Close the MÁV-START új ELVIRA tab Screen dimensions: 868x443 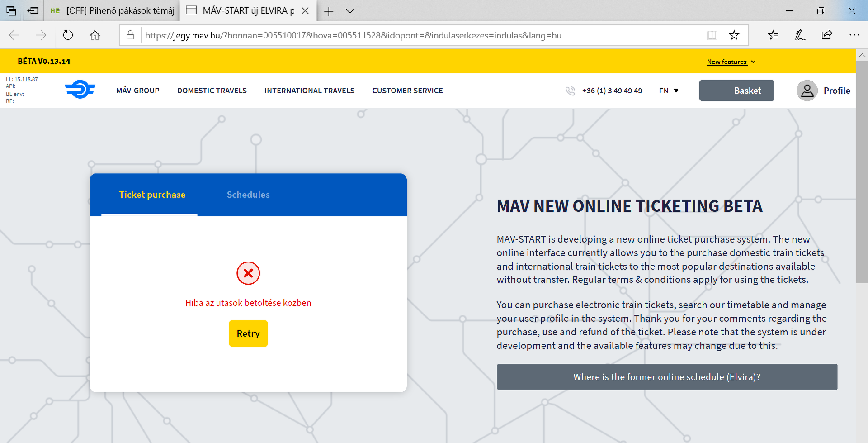[x=305, y=11]
